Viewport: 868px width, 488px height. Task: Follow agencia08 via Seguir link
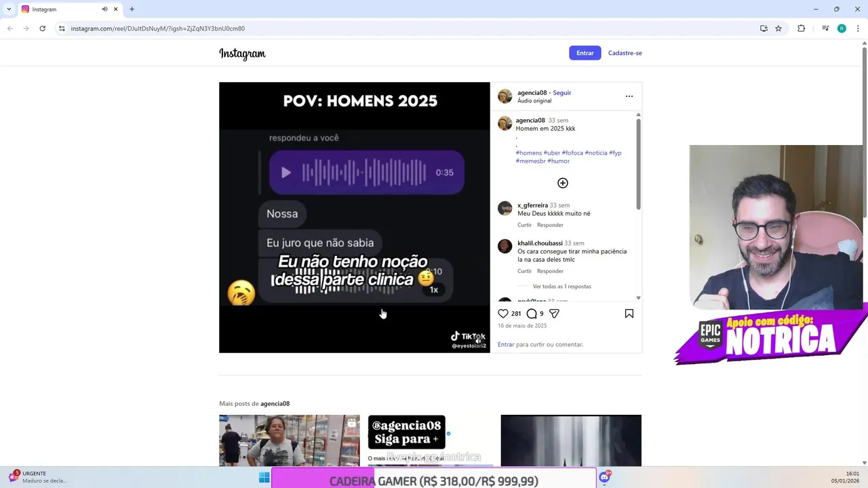point(561,93)
